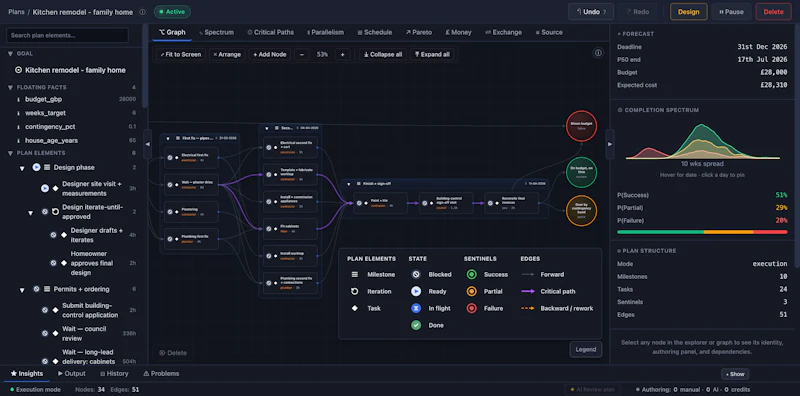
Task: Click the info icon beside contingency_pct
Action: point(19,127)
